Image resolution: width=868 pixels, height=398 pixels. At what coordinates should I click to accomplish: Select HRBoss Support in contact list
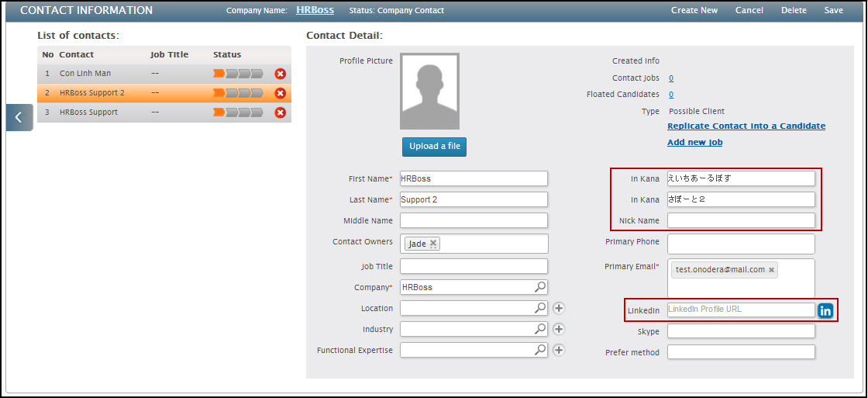[x=164, y=112]
